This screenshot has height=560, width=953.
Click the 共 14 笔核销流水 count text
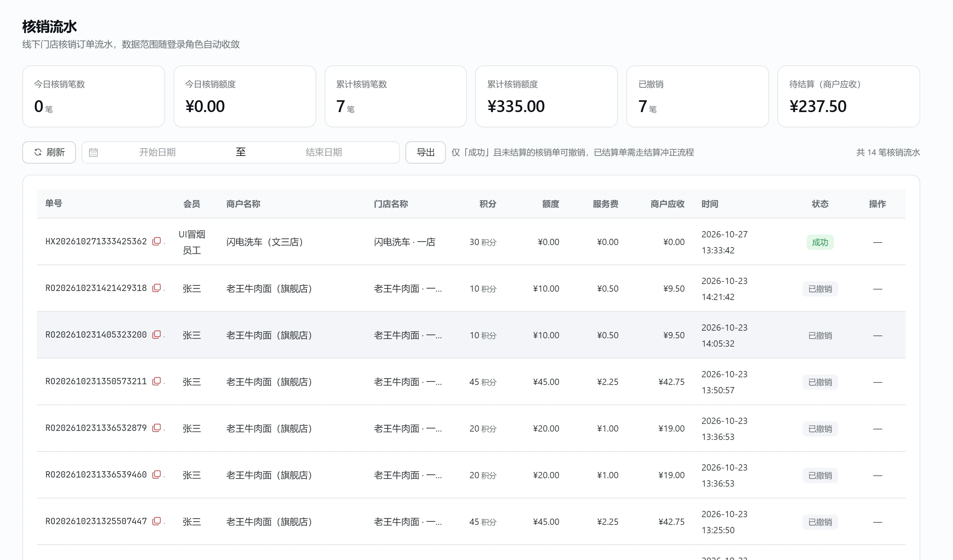pos(888,152)
